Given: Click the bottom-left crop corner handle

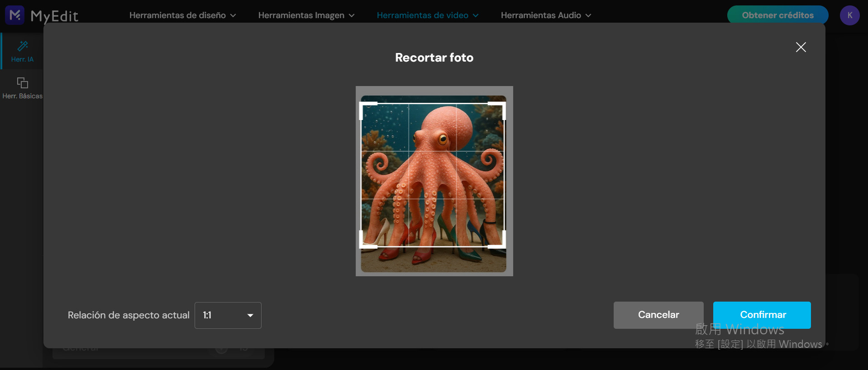Looking at the screenshot, I should click(362, 246).
